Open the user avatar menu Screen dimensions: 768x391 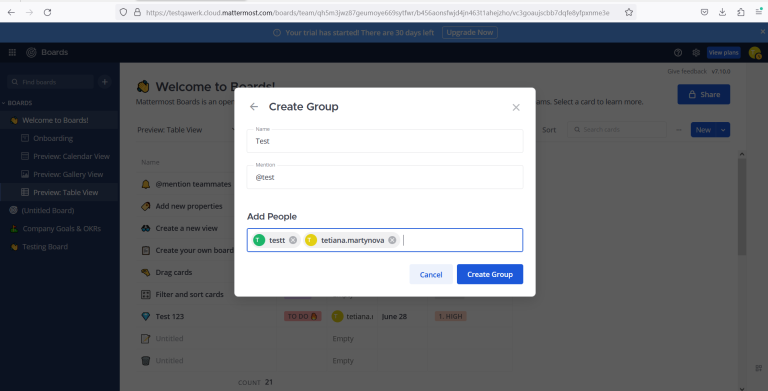pos(755,52)
